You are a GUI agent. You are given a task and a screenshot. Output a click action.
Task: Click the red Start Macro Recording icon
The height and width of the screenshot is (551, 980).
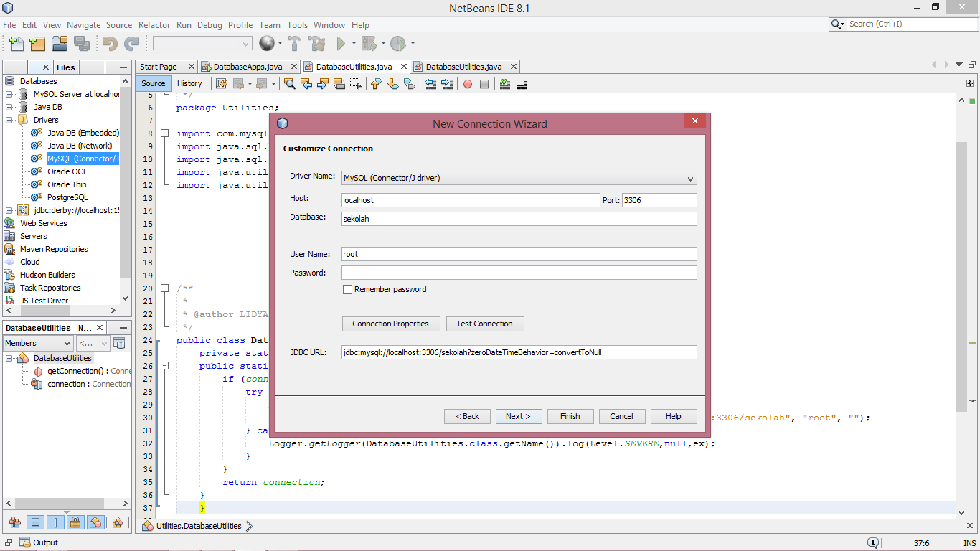tap(468, 84)
